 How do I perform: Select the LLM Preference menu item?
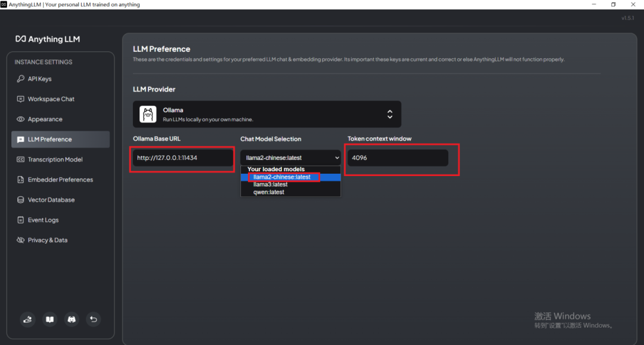[60, 140]
